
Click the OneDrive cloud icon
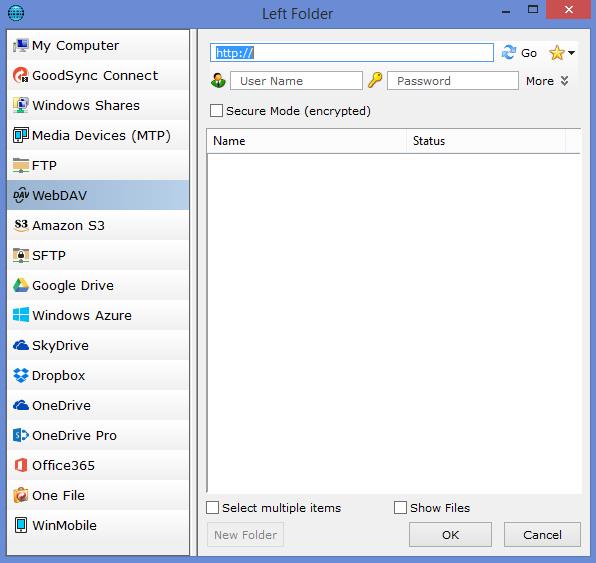[21, 405]
